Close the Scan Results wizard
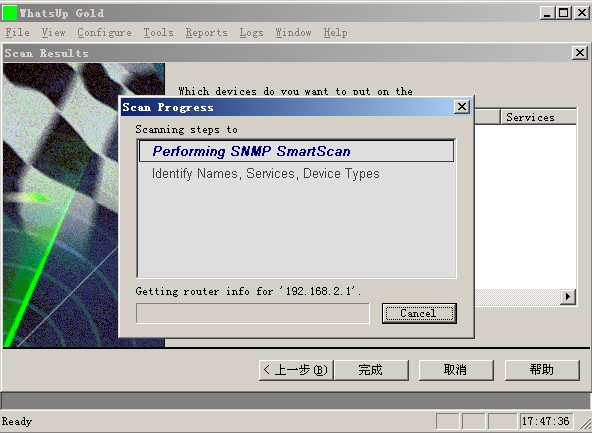Viewport: 592px width, 433px height. (x=580, y=53)
